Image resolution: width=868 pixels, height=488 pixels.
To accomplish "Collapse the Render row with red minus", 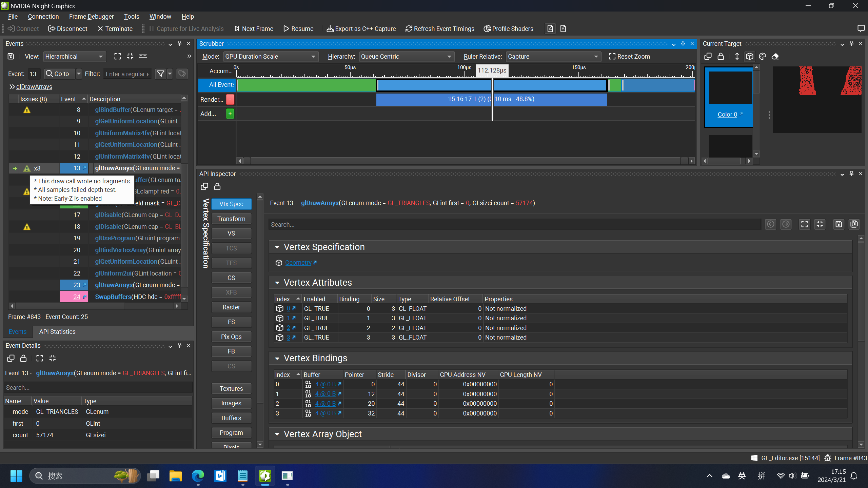I will click(x=230, y=99).
